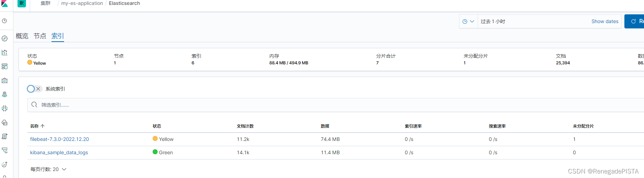The width and height of the screenshot is (644, 178).
Task: Click the my-es-application breadcrumb
Action: click(82, 3)
